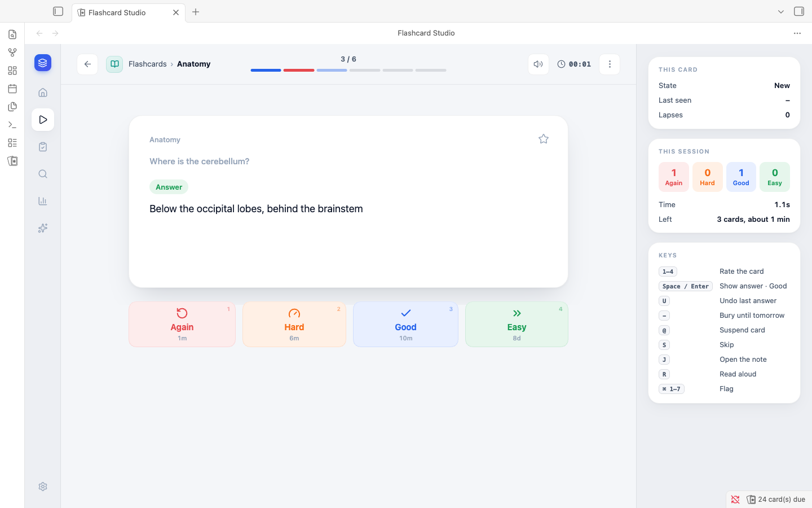Click the Undo last answer shortcut row

(x=724, y=301)
